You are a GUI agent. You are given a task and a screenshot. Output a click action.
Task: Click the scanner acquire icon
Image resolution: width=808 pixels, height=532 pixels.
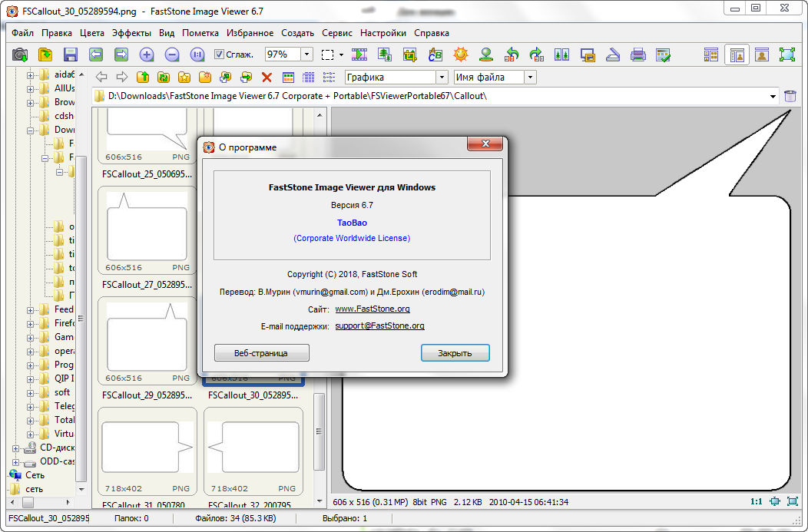tap(612, 55)
